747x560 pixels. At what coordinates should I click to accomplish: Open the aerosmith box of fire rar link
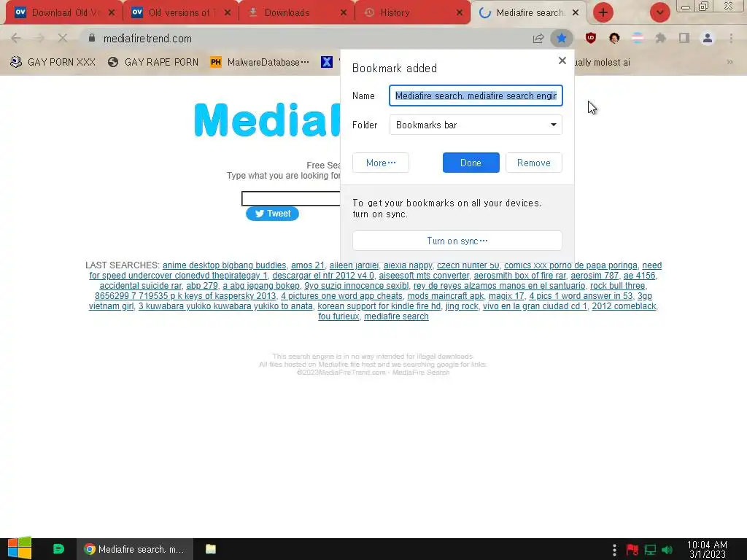click(519, 275)
